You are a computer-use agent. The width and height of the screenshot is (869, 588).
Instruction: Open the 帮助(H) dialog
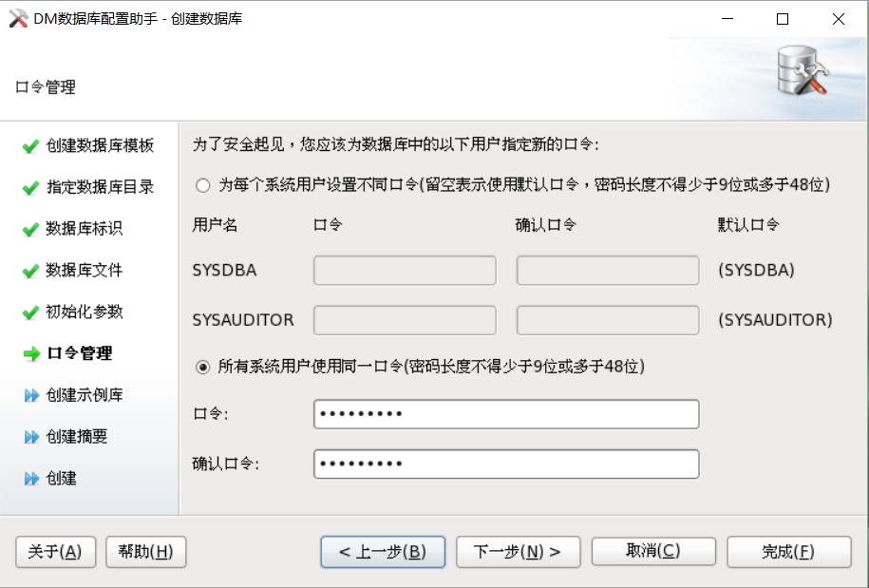(145, 551)
